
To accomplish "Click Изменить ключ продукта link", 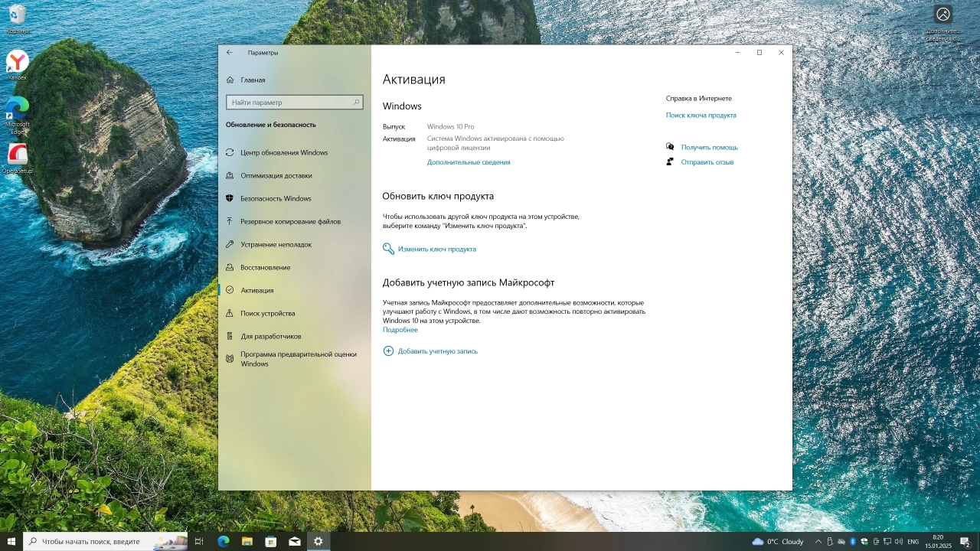I will click(436, 249).
